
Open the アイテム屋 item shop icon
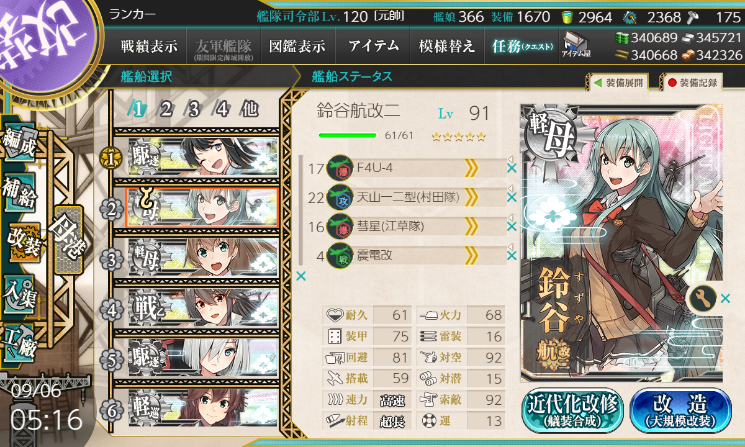[x=575, y=46]
